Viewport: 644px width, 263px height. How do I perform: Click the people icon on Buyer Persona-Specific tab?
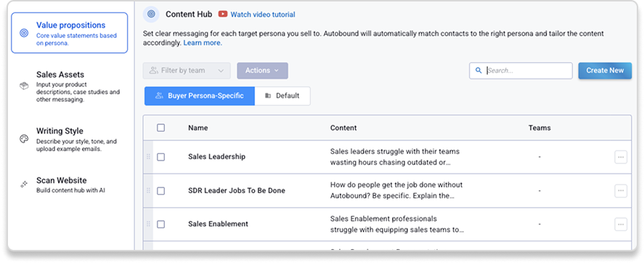pyautogui.click(x=159, y=96)
